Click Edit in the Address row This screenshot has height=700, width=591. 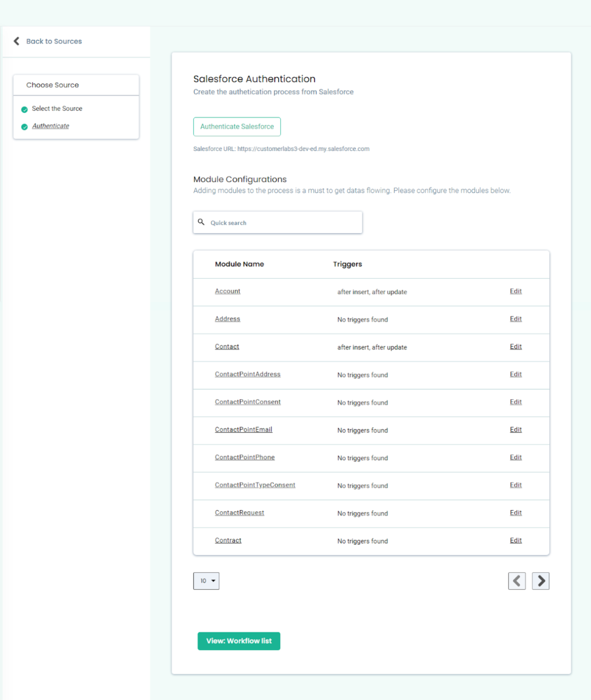(x=516, y=319)
